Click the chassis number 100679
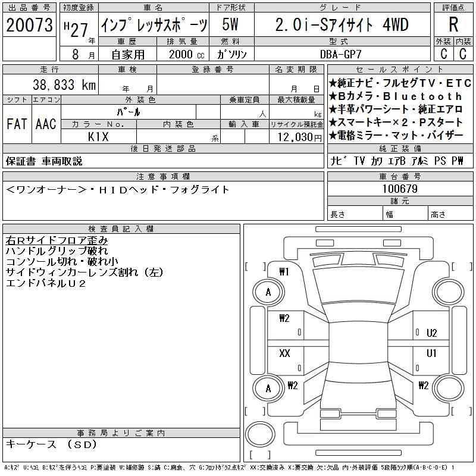 point(400,189)
